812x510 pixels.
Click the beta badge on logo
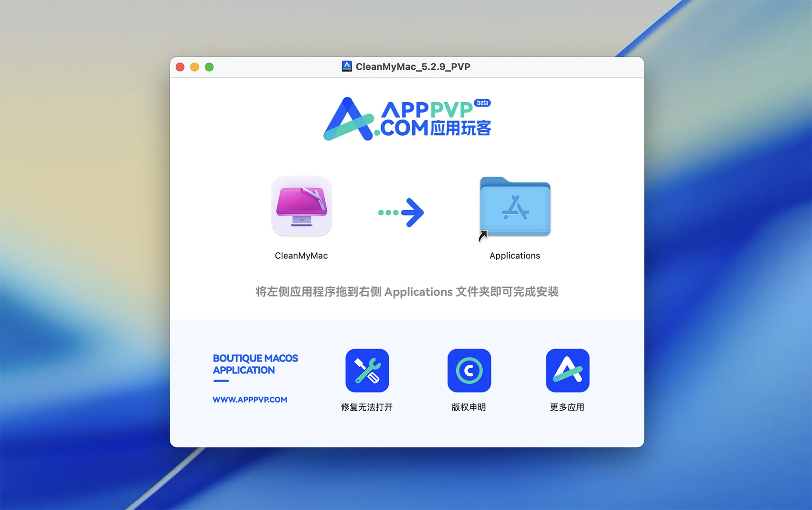click(482, 103)
